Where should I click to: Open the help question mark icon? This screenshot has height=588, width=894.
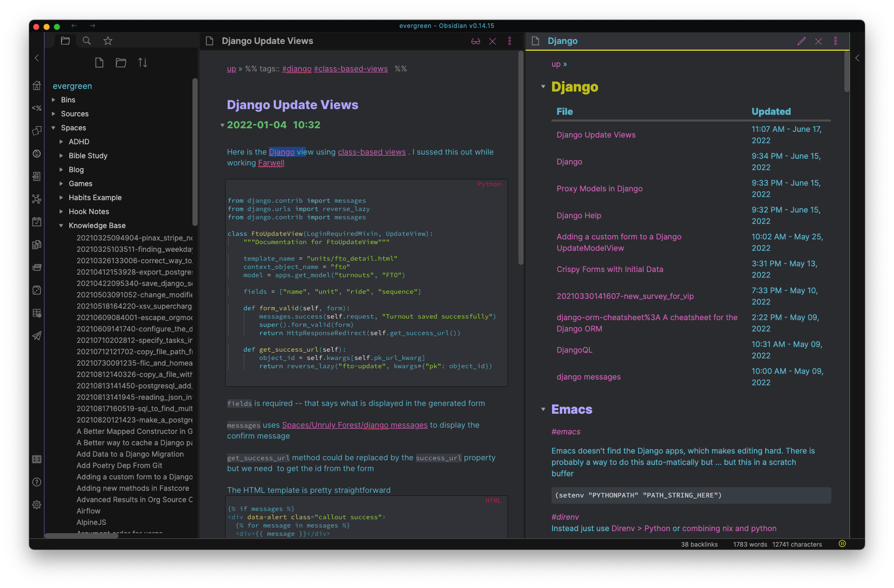pyautogui.click(x=37, y=482)
